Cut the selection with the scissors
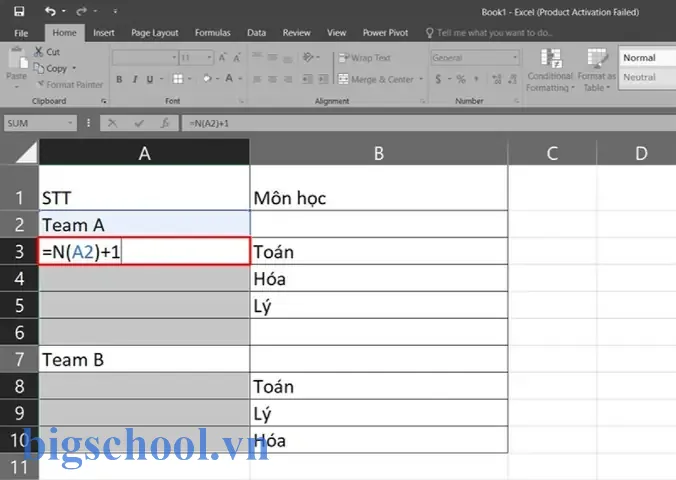 click(x=47, y=52)
